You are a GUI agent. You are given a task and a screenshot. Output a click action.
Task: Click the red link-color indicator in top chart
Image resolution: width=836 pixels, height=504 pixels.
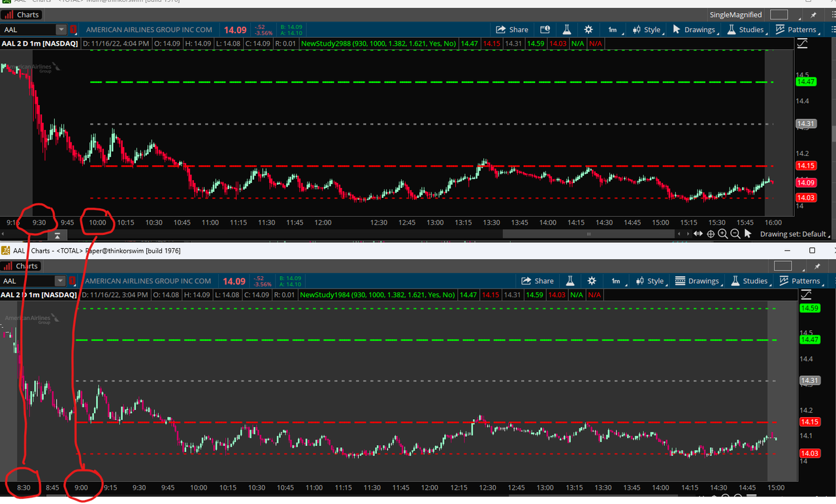74,29
